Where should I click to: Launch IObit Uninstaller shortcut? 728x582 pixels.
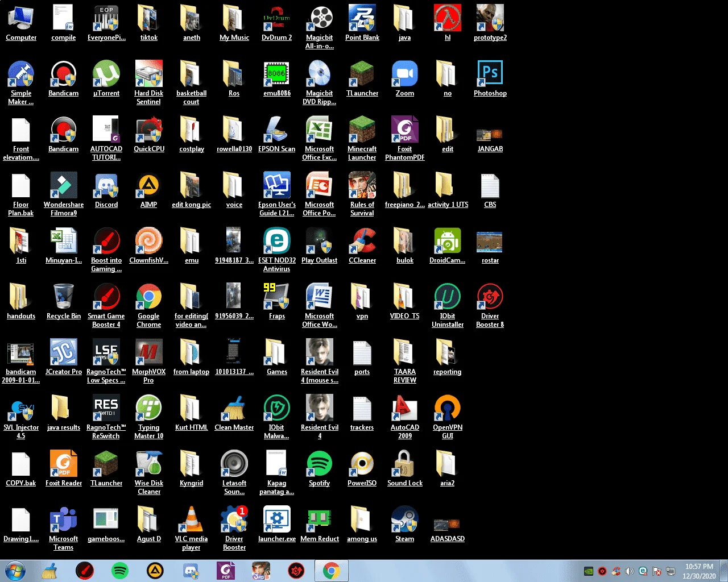[x=448, y=305]
